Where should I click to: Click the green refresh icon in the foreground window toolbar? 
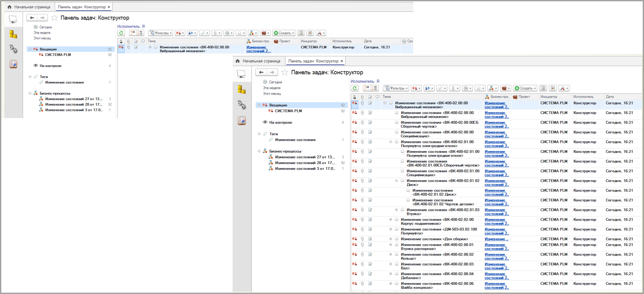pos(355,88)
